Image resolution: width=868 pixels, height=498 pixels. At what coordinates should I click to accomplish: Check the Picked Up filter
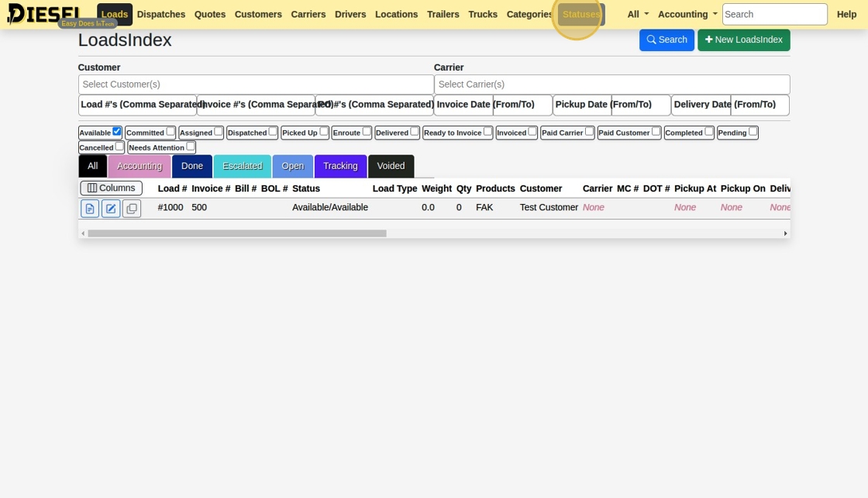[324, 132]
